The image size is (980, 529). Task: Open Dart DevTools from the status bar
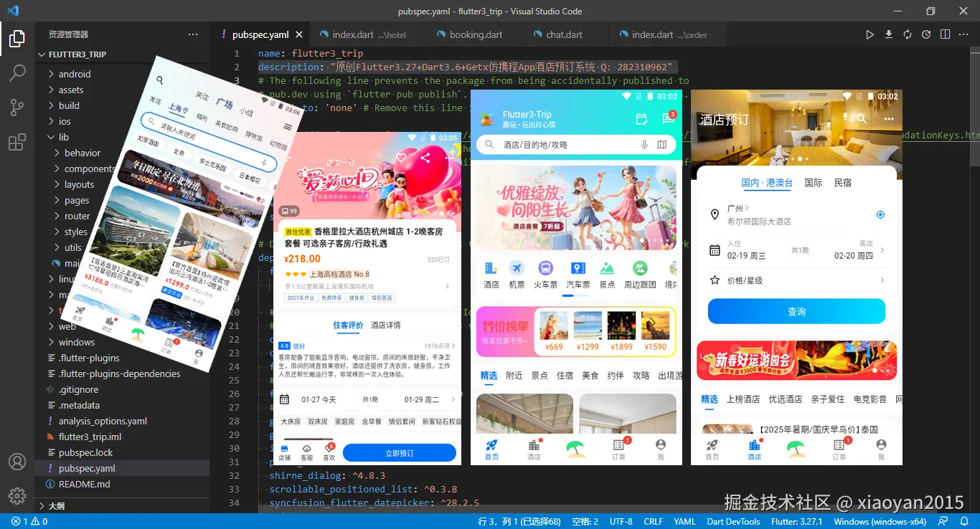click(x=733, y=521)
